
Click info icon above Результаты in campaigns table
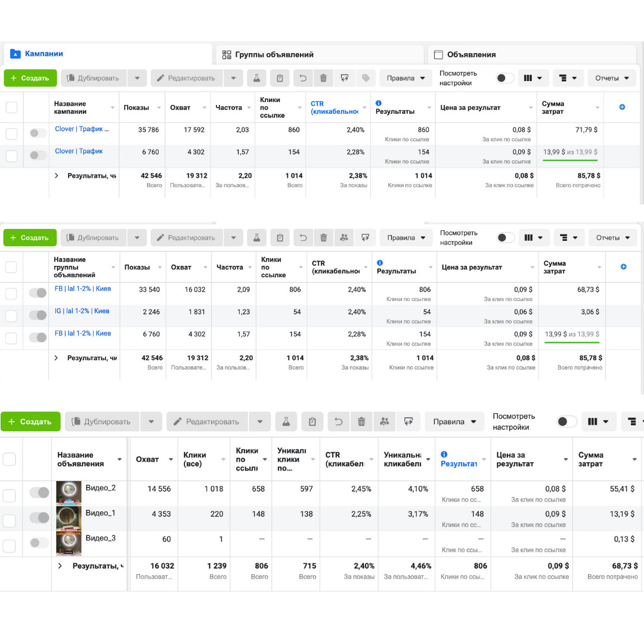pos(379,103)
